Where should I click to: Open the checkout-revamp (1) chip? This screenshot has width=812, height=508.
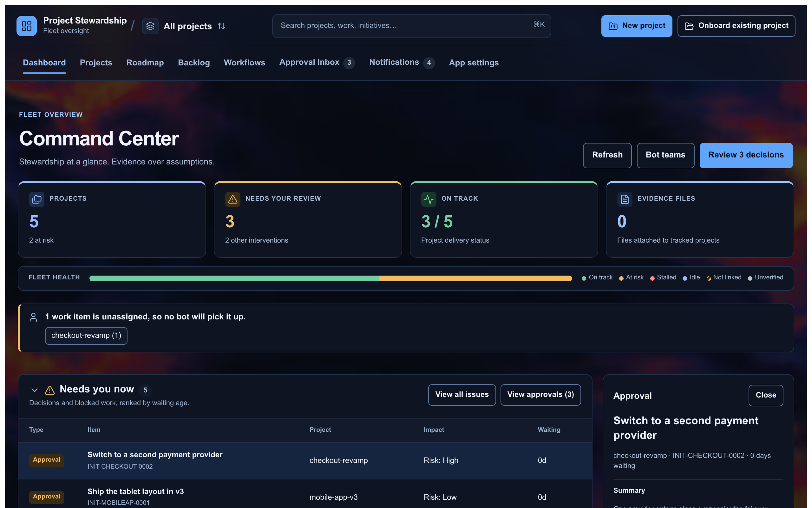86,336
